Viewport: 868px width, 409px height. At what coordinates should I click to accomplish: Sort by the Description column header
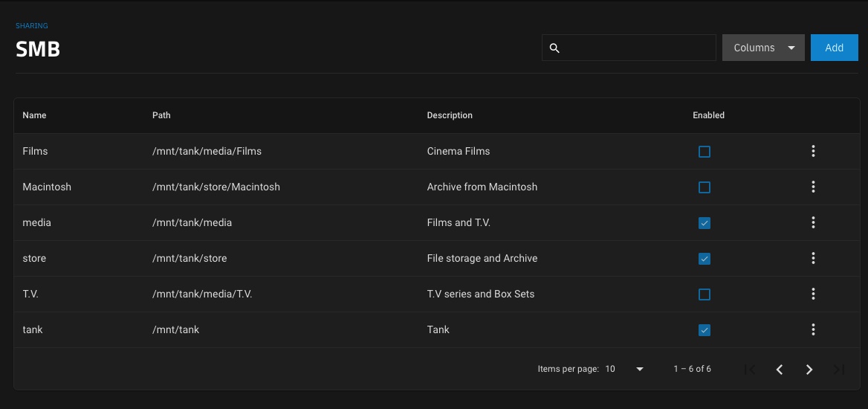[x=450, y=115]
